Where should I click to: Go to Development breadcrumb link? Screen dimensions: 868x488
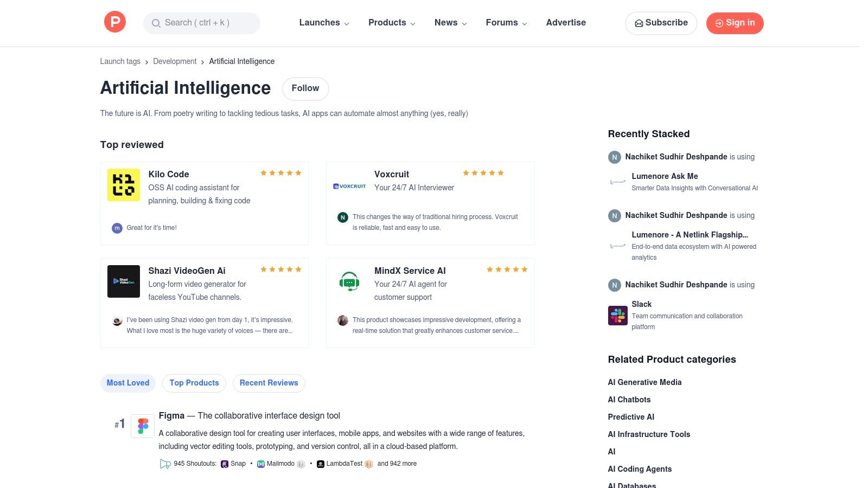click(175, 61)
